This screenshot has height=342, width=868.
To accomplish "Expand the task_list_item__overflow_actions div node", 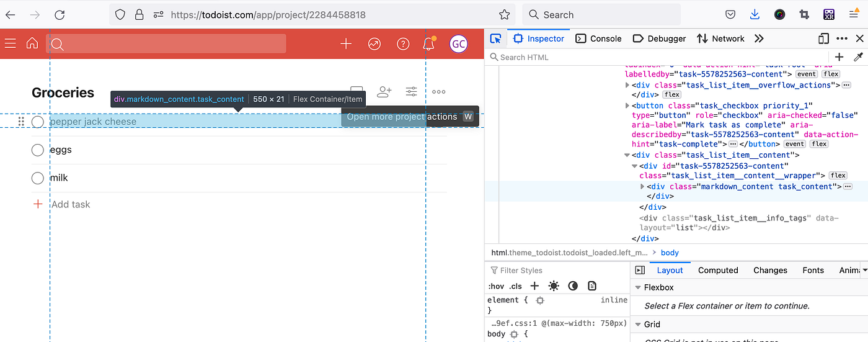I will point(628,85).
